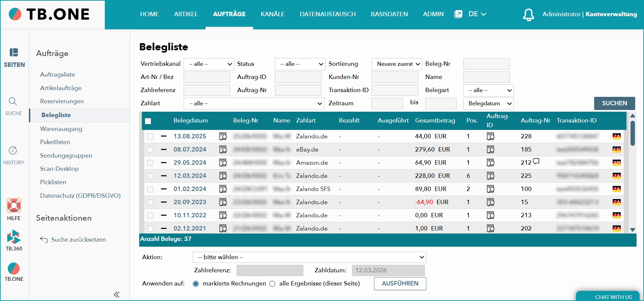Open the SUCHE magnifier icon
The width and height of the screenshot is (644, 301).
pos(13,101)
